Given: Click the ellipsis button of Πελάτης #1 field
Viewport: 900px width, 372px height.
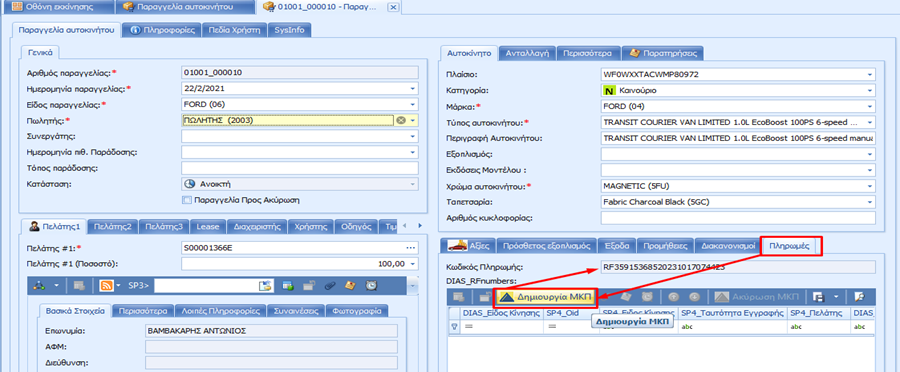Looking at the screenshot, I should (410, 248).
